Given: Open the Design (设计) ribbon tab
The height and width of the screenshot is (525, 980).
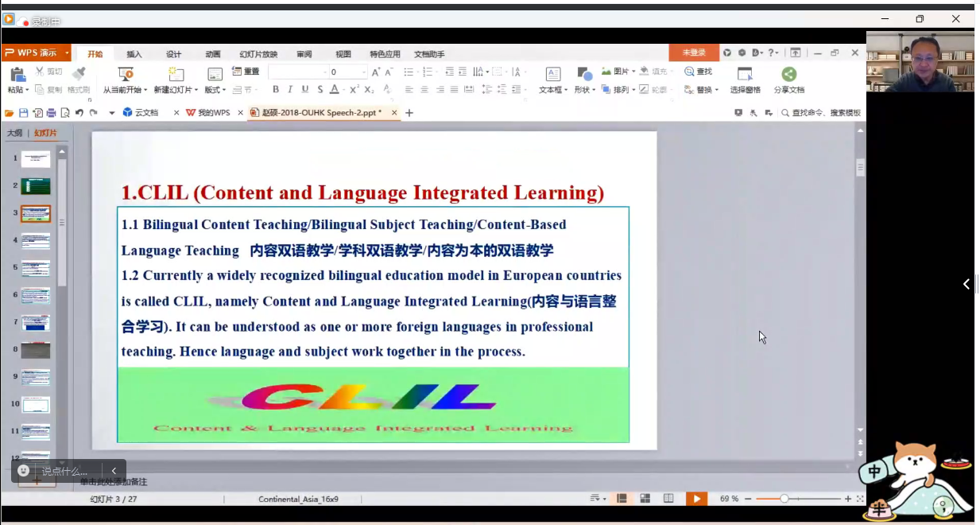Looking at the screenshot, I should point(173,54).
